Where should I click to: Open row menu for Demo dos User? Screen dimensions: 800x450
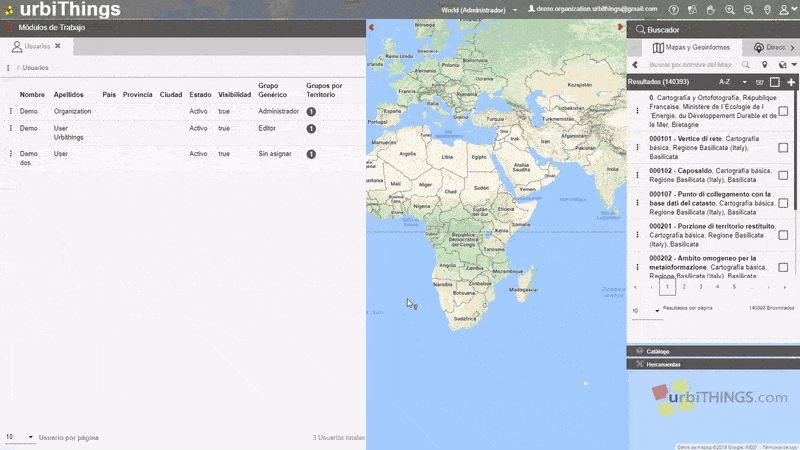(11, 153)
